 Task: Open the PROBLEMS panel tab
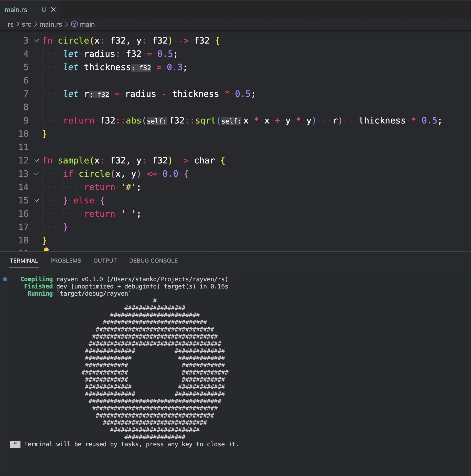[x=66, y=261]
